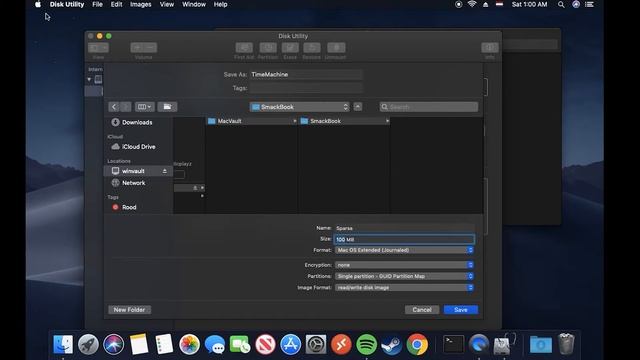
Task: Open the Wi-Fi status menu
Action: (x=472, y=4)
